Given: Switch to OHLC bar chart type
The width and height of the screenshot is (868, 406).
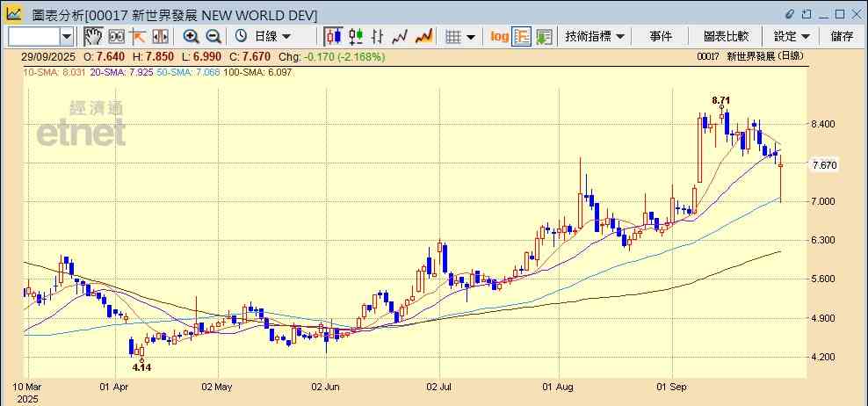Looking at the screenshot, I should (378, 37).
